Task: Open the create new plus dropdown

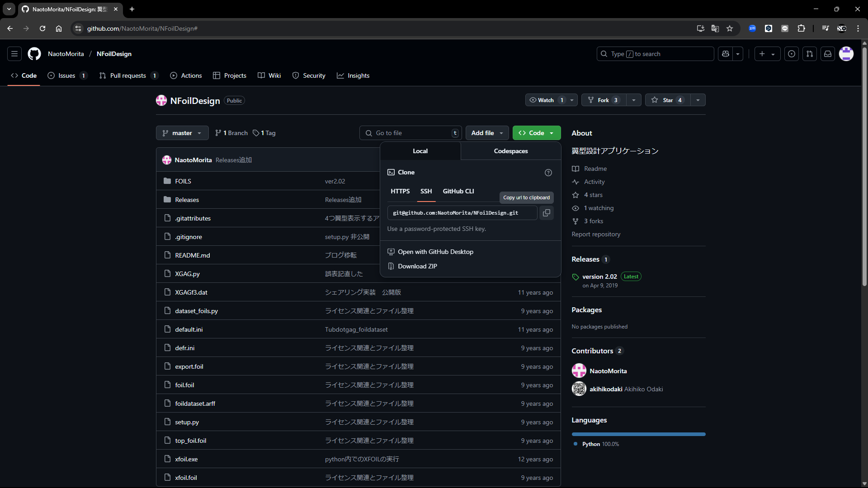Action: (x=767, y=54)
